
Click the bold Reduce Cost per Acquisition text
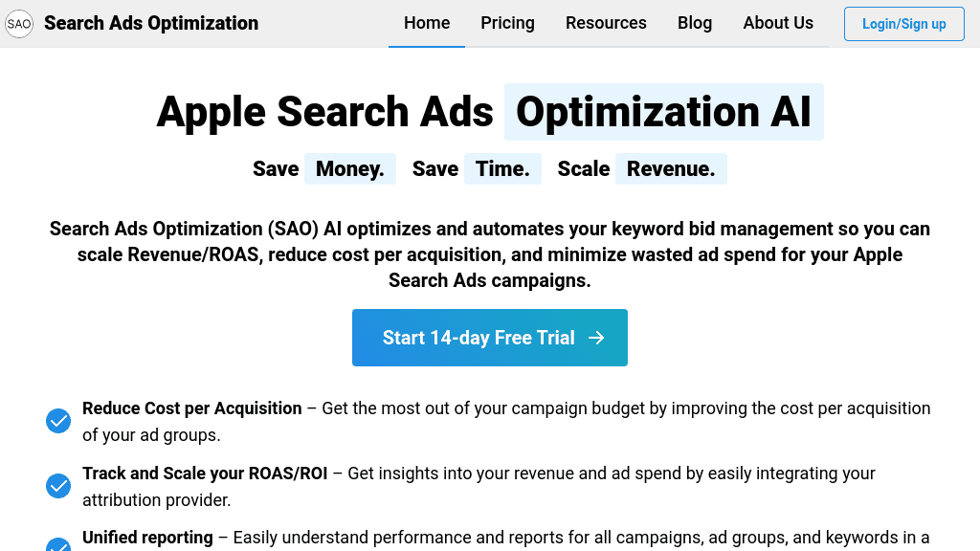point(191,408)
